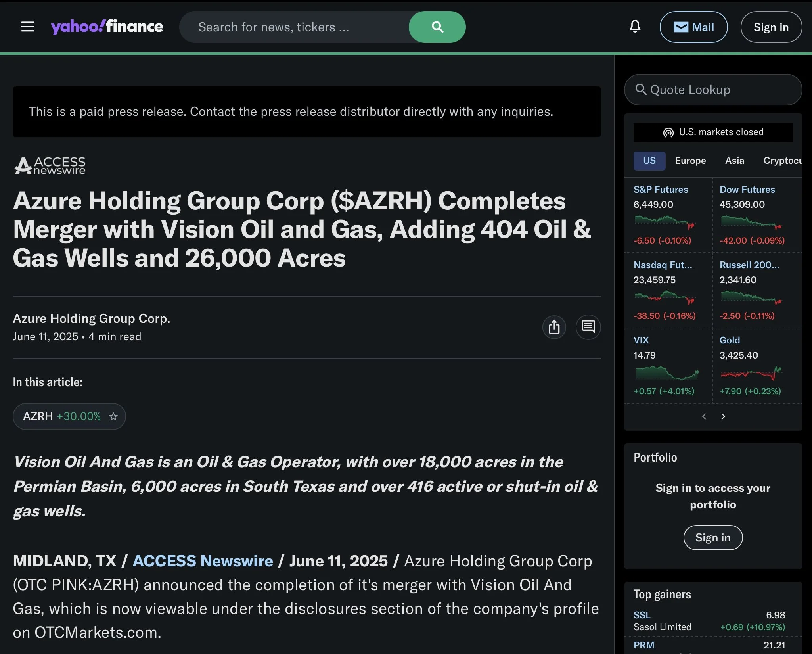Switch to the Asia markets tab
The height and width of the screenshot is (654, 812).
click(x=734, y=161)
